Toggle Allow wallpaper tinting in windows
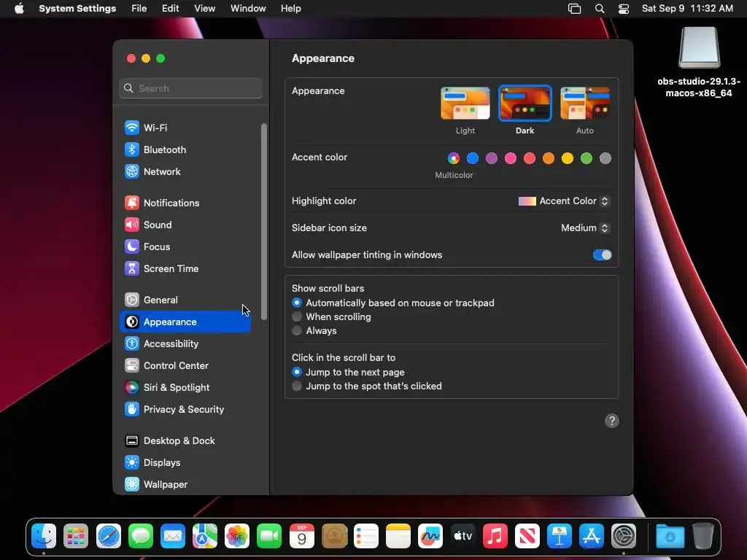 [602, 254]
